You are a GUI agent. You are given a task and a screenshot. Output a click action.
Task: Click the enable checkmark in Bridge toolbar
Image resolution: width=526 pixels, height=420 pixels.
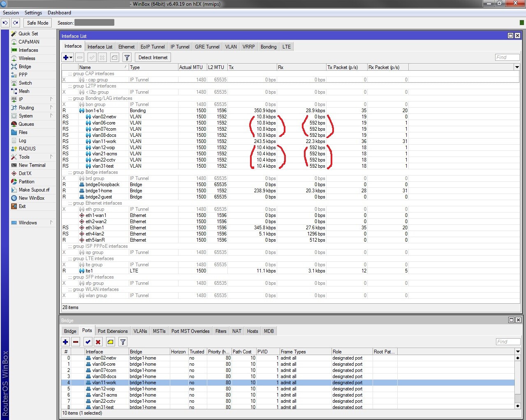(x=88, y=342)
